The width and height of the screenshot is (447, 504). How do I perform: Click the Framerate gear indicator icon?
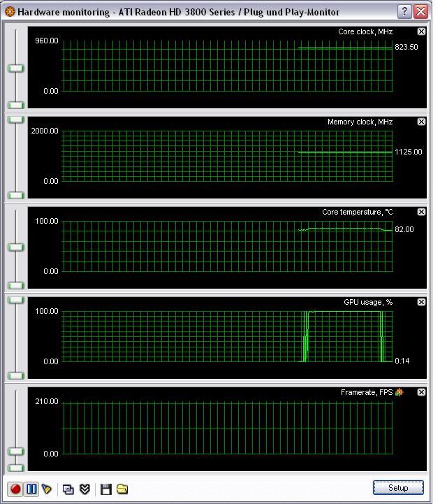tap(399, 392)
